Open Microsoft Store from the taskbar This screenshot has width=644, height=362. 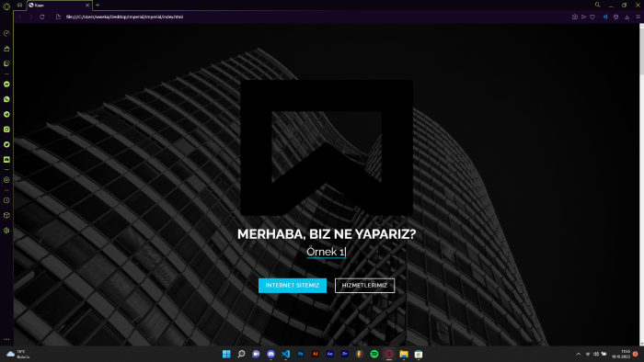(419, 354)
